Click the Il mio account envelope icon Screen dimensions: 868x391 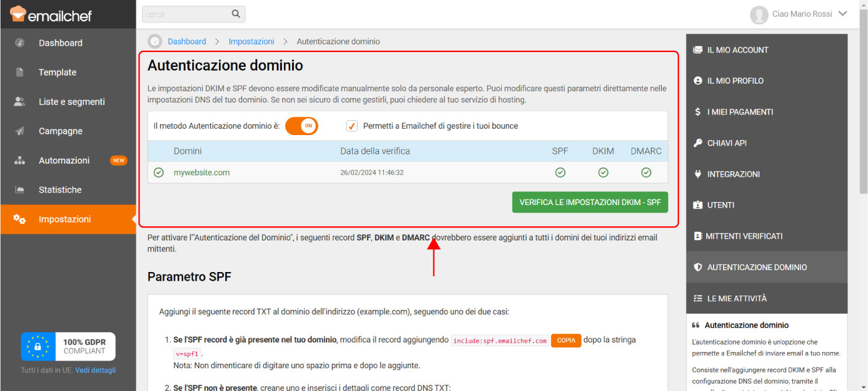[x=698, y=50]
